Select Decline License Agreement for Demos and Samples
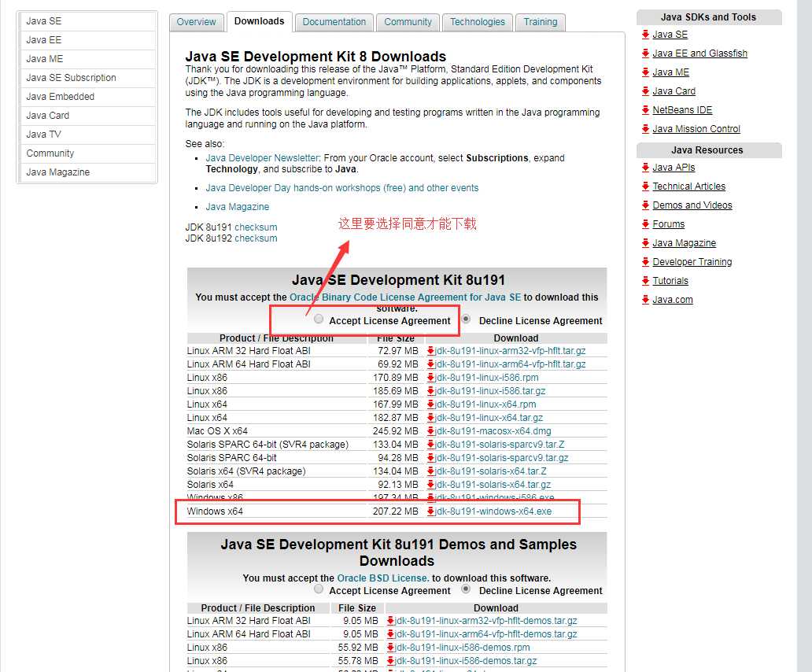Image resolution: width=812 pixels, height=672 pixels. pos(466,589)
